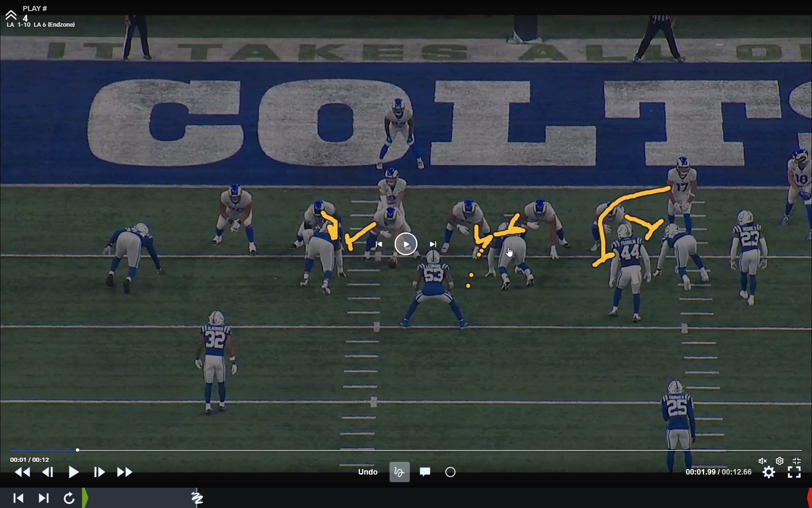Viewport: 812px width, 508px height.
Task: Select the comment annotation tool
Action: pos(425,472)
